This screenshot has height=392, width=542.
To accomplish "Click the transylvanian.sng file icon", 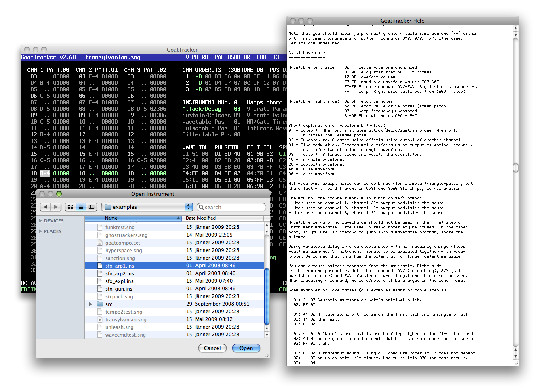I will (x=100, y=319).
